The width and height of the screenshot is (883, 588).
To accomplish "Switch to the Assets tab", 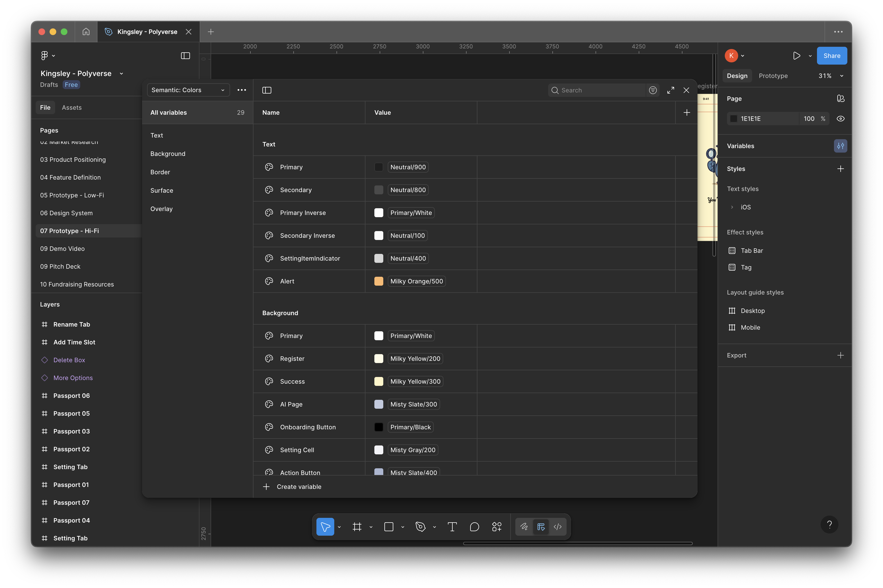I will click(71, 108).
